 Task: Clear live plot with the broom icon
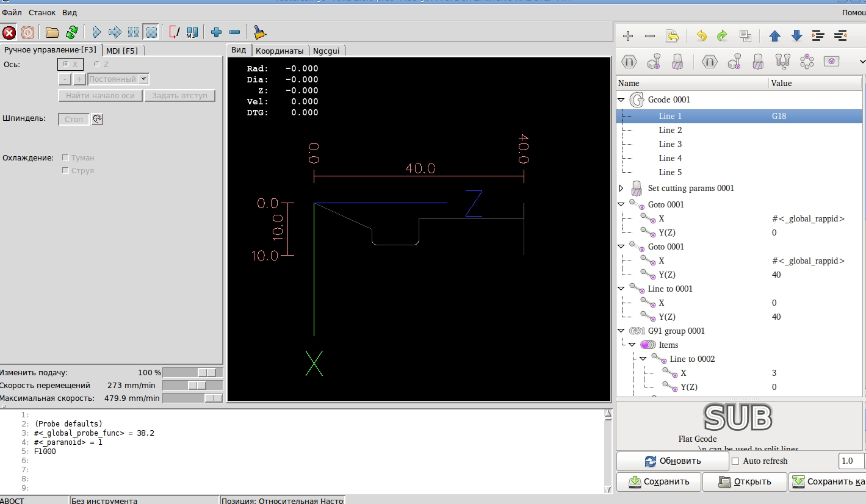(259, 32)
